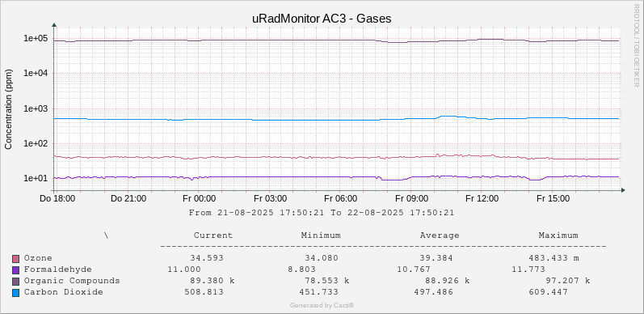The image size is (644, 314).
Task: Select the Ozone legend label
Action: point(38,258)
